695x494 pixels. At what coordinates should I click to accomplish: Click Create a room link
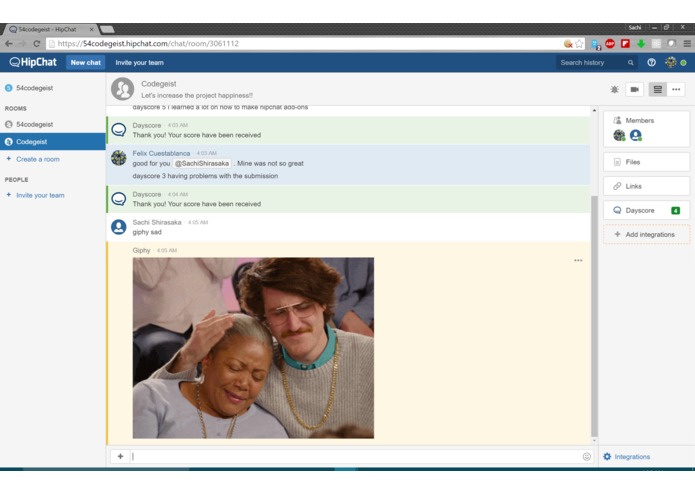[x=38, y=159]
